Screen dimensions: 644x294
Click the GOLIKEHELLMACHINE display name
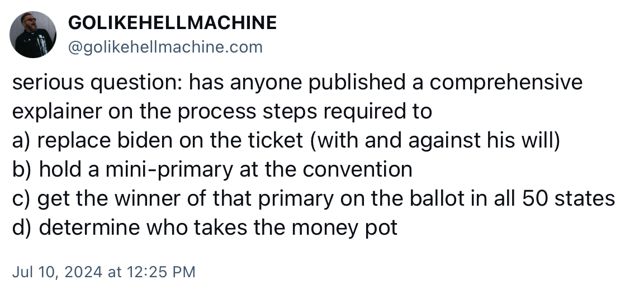(x=172, y=23)
